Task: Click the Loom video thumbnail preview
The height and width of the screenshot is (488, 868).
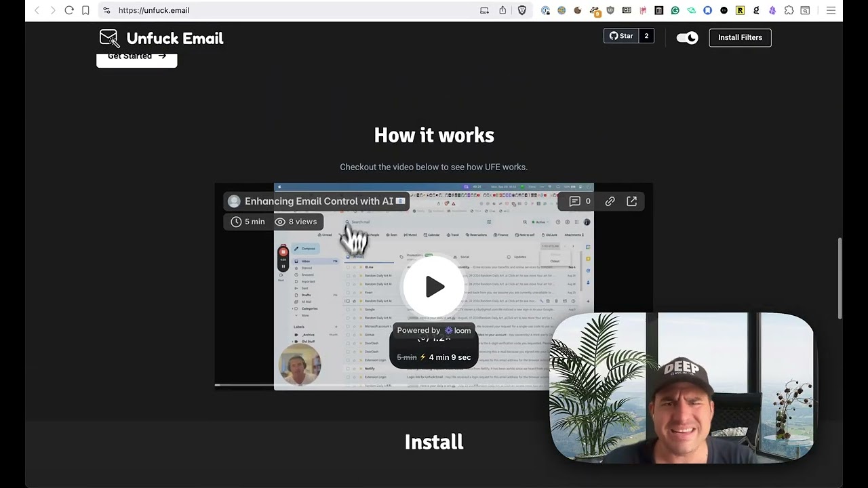Action: (x=434, y=286)
